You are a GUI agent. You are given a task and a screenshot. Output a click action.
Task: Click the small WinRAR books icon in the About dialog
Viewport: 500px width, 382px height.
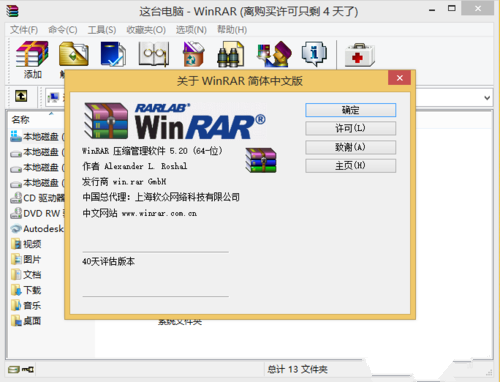tap(261, 160)
